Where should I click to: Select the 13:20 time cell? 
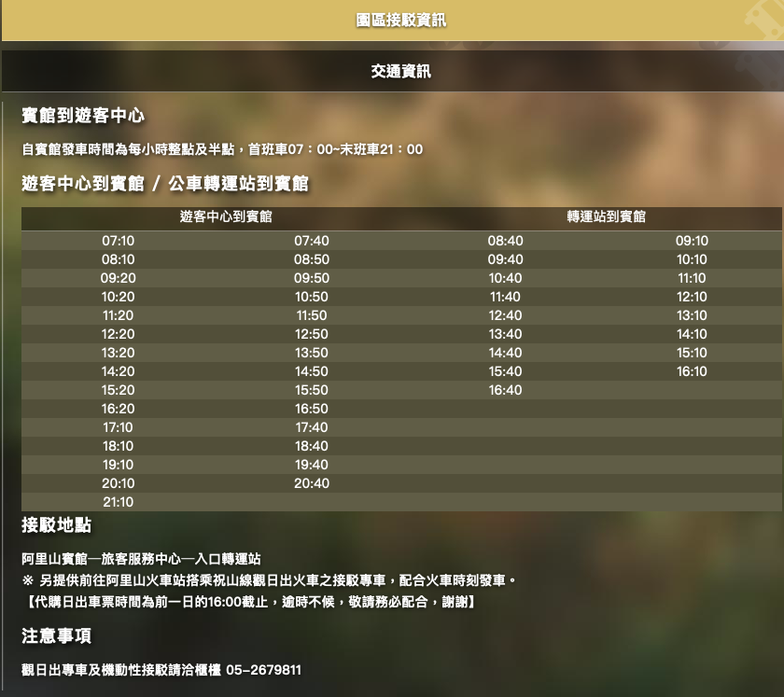pyautogui.click(x=118, y=353)
